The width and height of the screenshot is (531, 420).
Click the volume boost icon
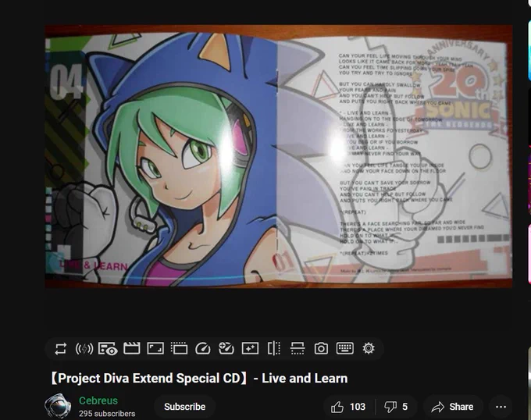tap(84, 348)
